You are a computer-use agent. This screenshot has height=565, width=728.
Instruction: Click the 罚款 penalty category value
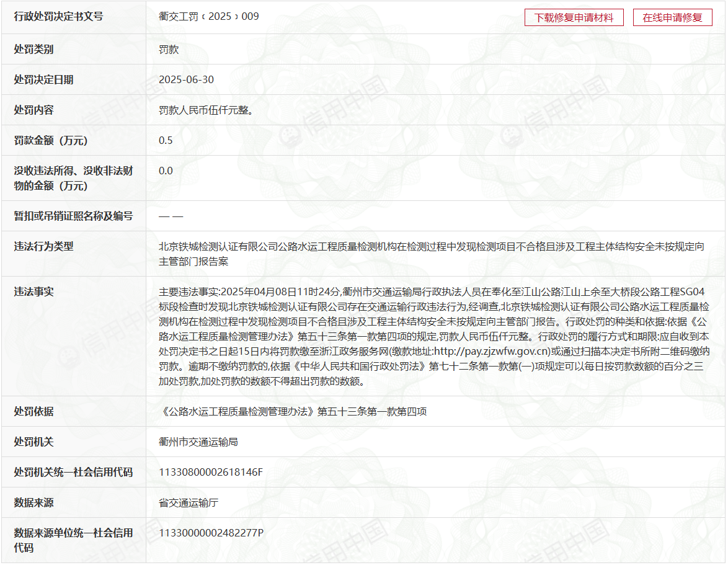click(x=169, y=49)
